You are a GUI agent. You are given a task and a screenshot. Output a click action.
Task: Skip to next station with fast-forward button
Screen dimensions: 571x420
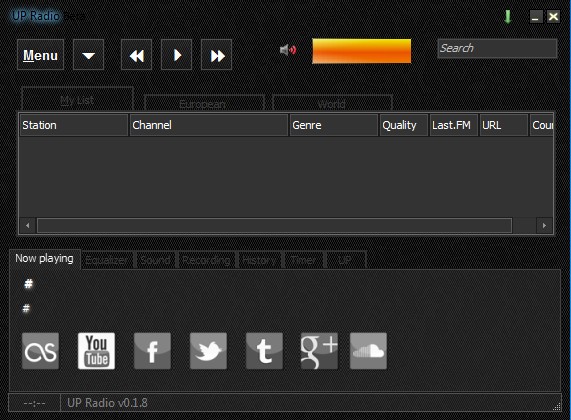point(217,55)
